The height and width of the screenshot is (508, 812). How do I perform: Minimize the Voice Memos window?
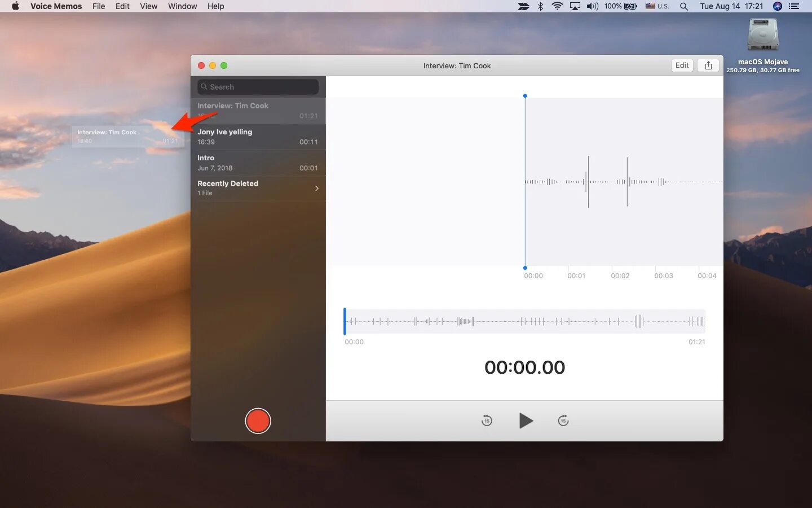[213, 65]
